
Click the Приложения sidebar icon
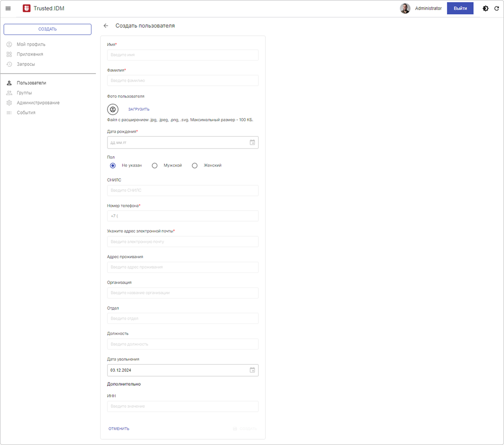[9, 54]
